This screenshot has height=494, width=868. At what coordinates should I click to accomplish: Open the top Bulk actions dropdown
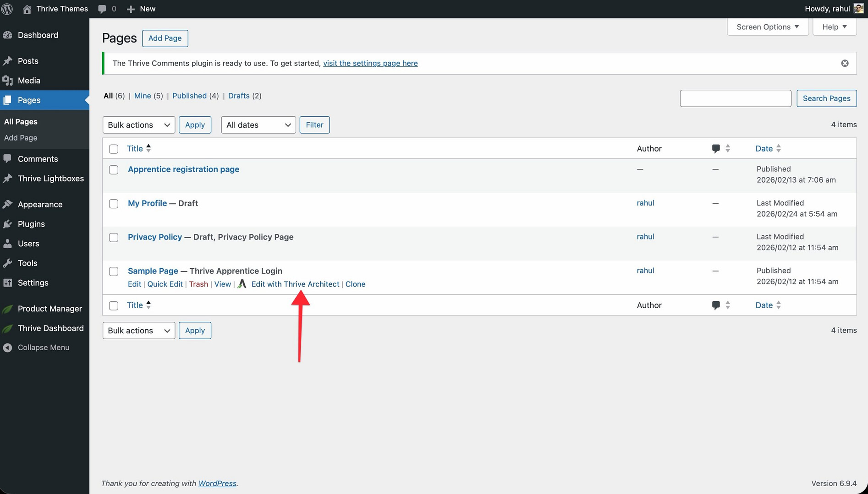click(x=138, y=125)
